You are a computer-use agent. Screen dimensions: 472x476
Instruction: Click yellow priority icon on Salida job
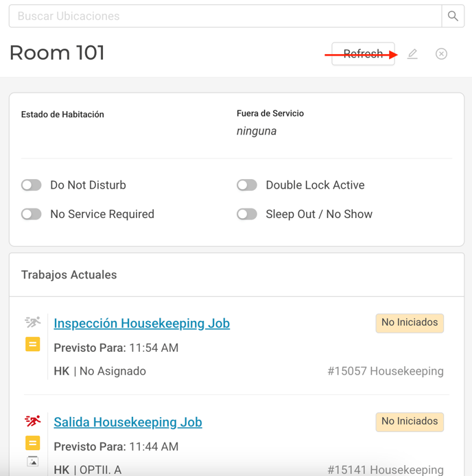(32, 443)
